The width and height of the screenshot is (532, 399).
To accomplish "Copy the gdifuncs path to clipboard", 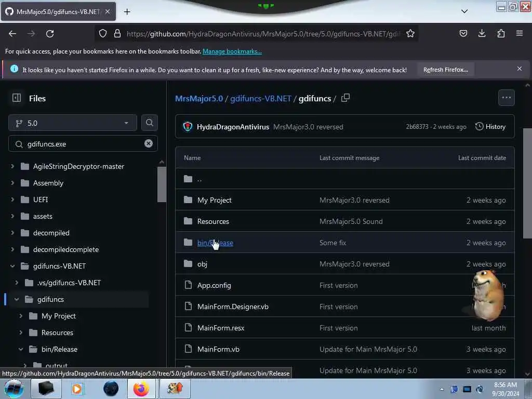I will click(x=345, y=98).
